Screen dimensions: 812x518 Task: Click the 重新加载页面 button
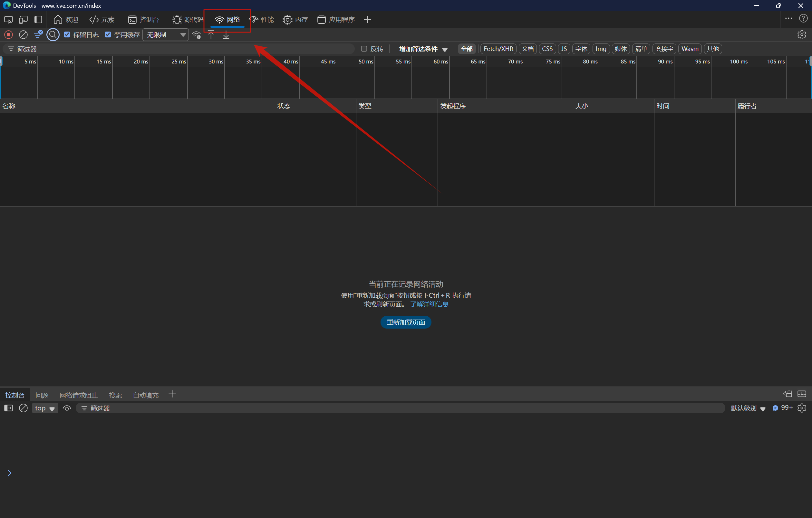pyautogui.click(x=406, y=322)
